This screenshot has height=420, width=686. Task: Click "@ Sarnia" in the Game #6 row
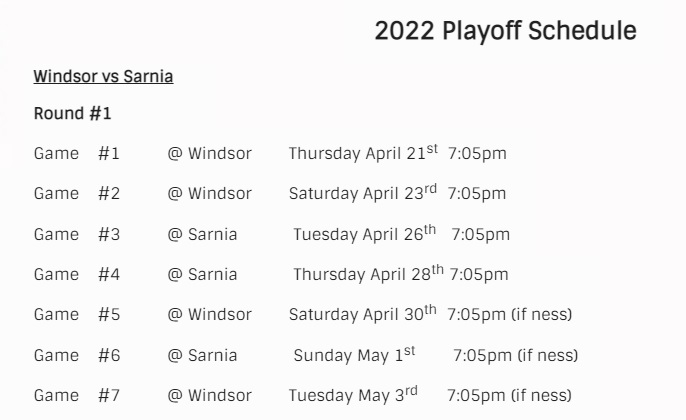[203, 355]
